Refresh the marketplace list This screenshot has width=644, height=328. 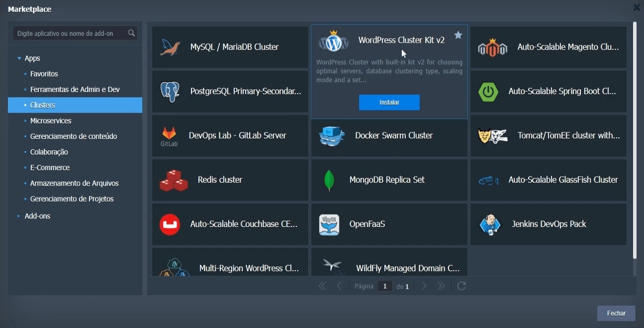pos(461,286)
